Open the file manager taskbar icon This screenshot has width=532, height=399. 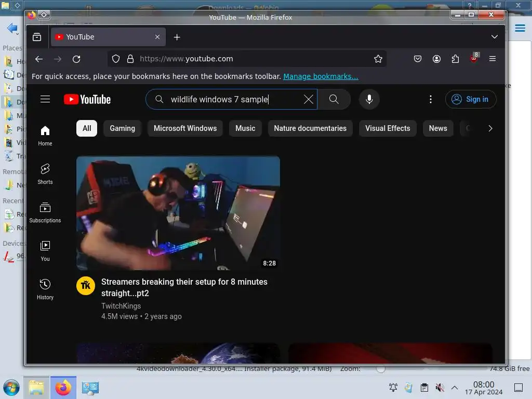click(36, 388)
